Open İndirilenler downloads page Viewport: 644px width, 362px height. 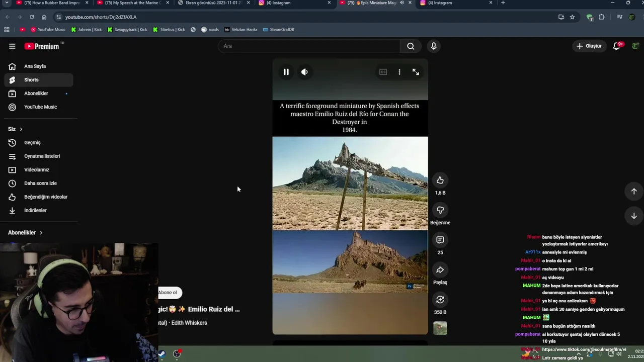tap(38, 211)
